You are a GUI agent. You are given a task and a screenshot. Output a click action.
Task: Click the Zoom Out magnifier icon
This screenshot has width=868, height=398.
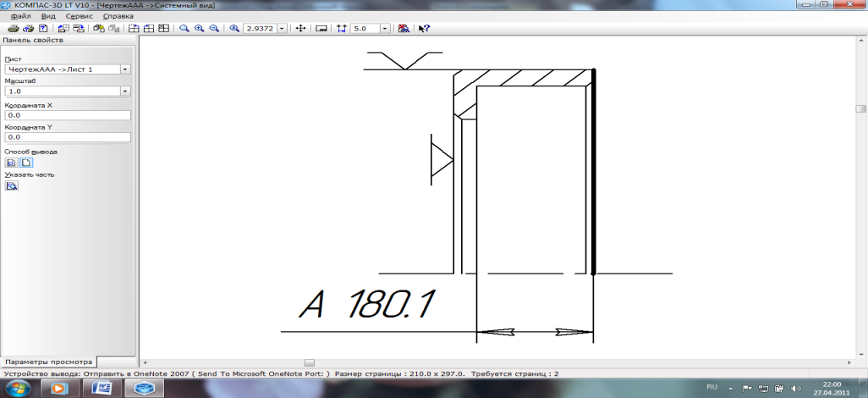(214, 28)
